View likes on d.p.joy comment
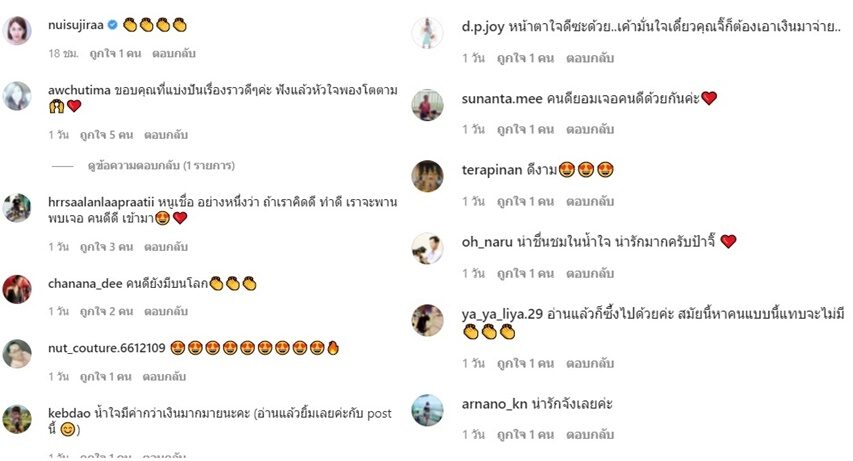This screenshot has height=461, width=853. (x=525, y=58)
